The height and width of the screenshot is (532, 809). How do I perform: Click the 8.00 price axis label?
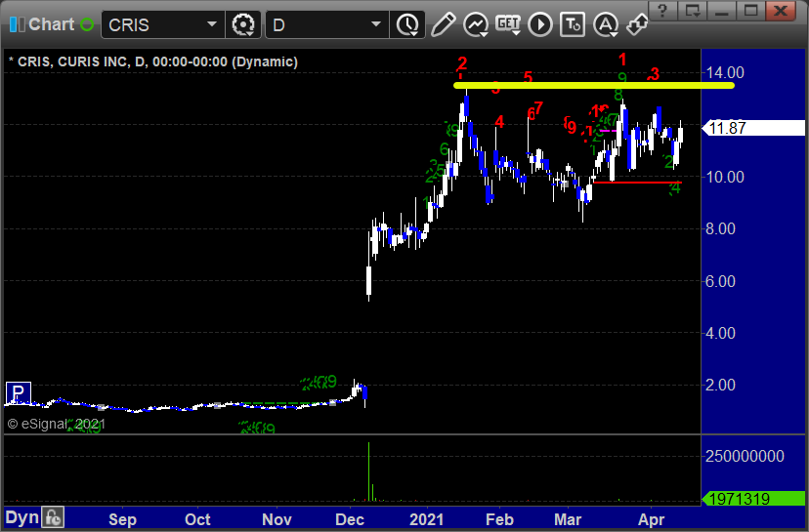pos(720,228)
